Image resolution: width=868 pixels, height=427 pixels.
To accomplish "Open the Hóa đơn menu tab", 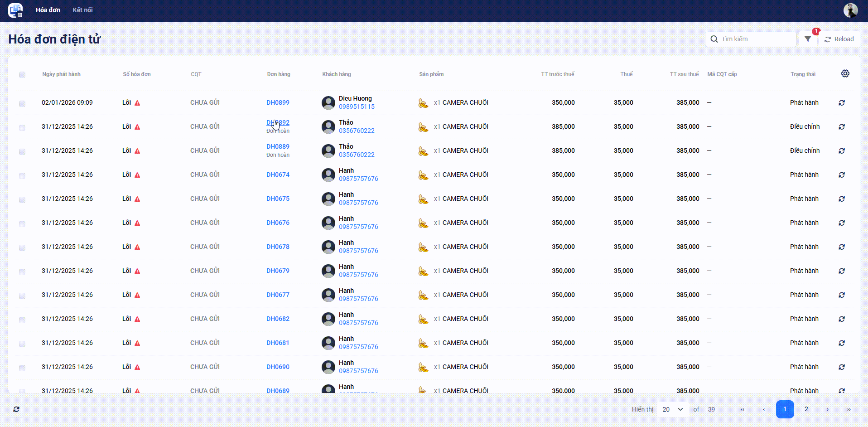I will pyautogui.click(x=48, y=10).
